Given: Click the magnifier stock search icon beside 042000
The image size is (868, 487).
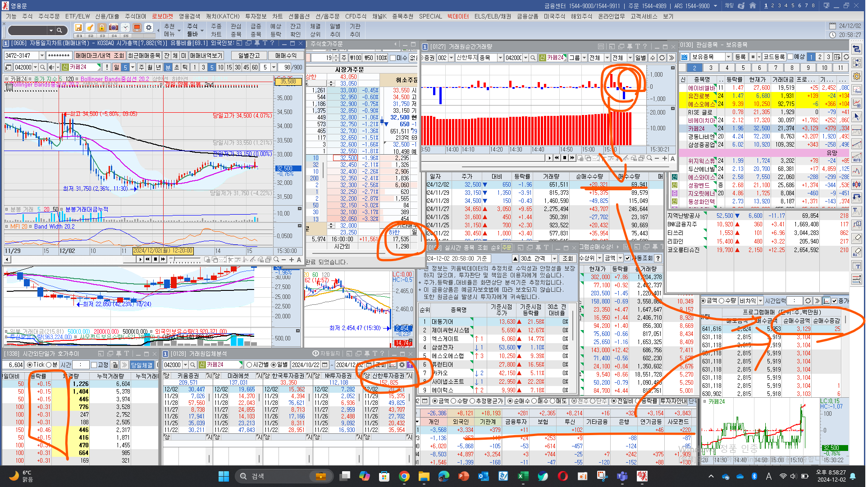Looking at the screenshot, I should click(x=42, y=67).
